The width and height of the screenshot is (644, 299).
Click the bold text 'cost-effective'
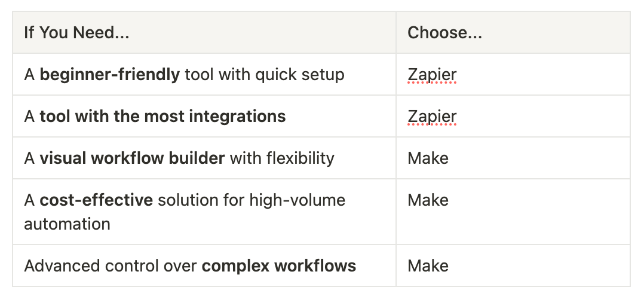(x=96, y=200)
